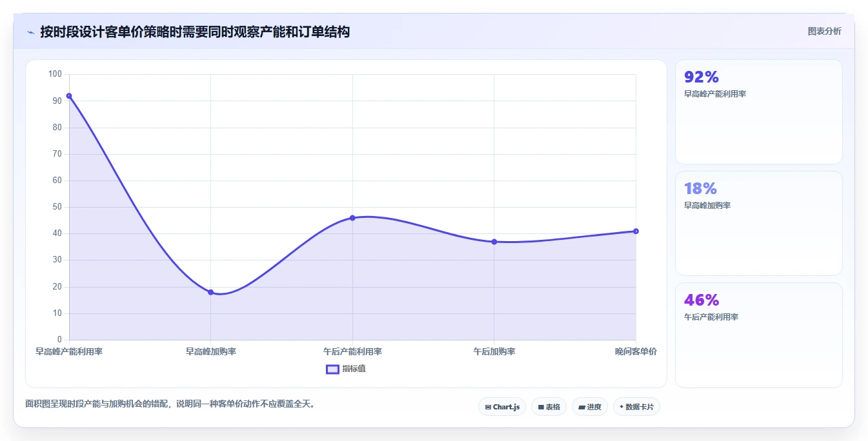Screen dimensions: 868x441
Task: Click the 午后产能利用率 data point at 46
Action: (x=352, y=218)
